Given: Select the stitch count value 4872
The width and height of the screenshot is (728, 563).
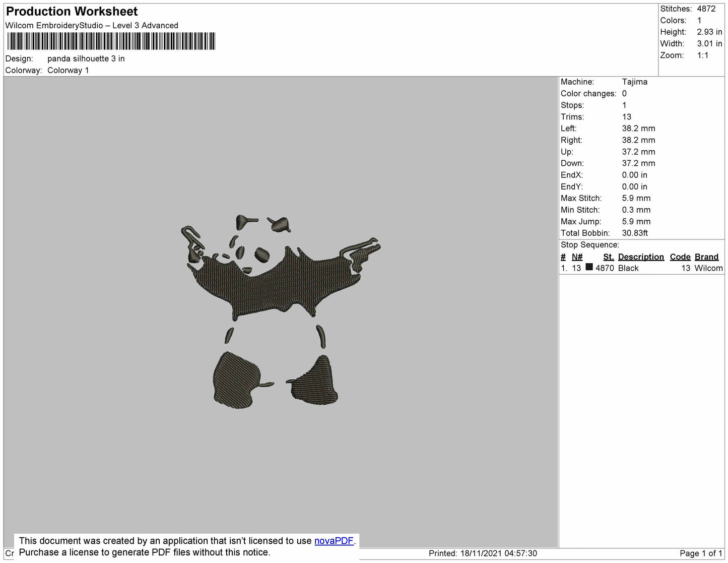Looking at the screenshot, I should [x=706, y=9].
